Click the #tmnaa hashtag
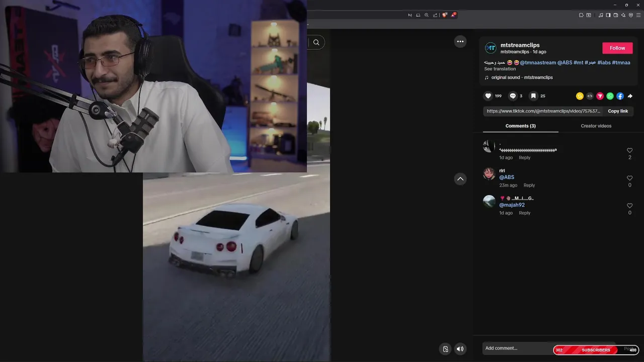Image resolution: width=644 pixels, height=362 pixels. pos(621,63)
